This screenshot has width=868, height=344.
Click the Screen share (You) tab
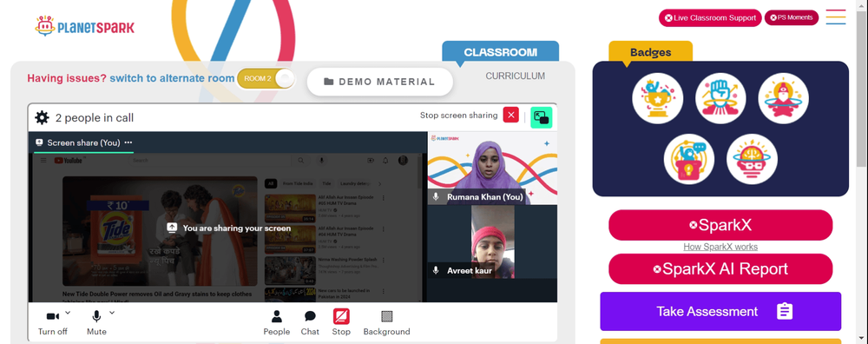tap(83, 143)
